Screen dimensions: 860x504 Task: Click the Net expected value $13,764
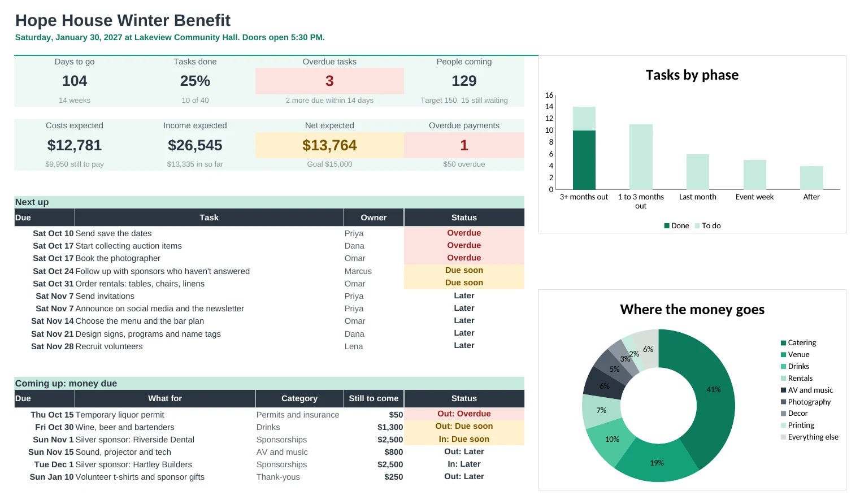click(329, 146)
